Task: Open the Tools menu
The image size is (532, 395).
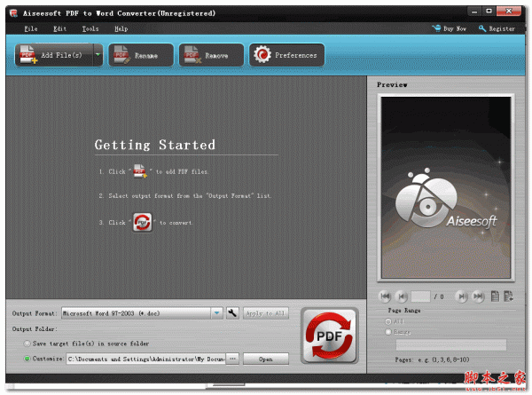Action: click(x=90, y=29)
